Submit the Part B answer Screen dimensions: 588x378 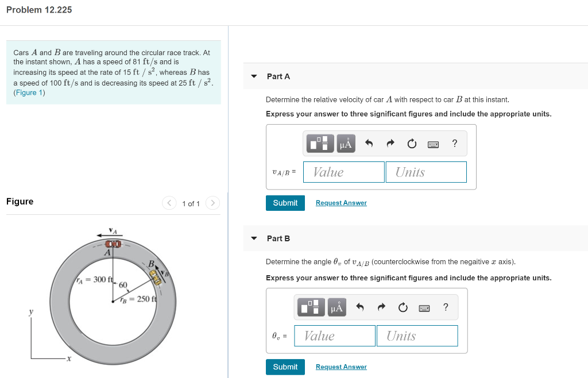285,367
